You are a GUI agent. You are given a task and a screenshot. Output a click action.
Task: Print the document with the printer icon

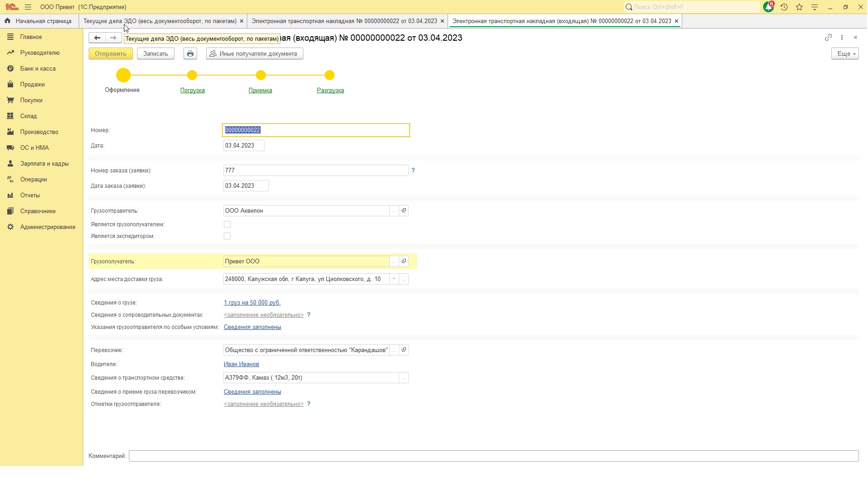point(190,54)
